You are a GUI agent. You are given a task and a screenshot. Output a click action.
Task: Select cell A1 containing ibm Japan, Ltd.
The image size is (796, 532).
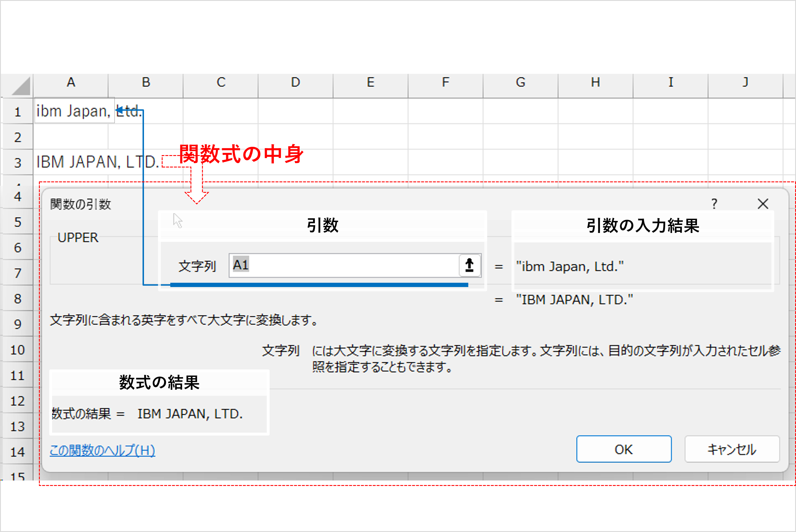(x=71, y=111)
